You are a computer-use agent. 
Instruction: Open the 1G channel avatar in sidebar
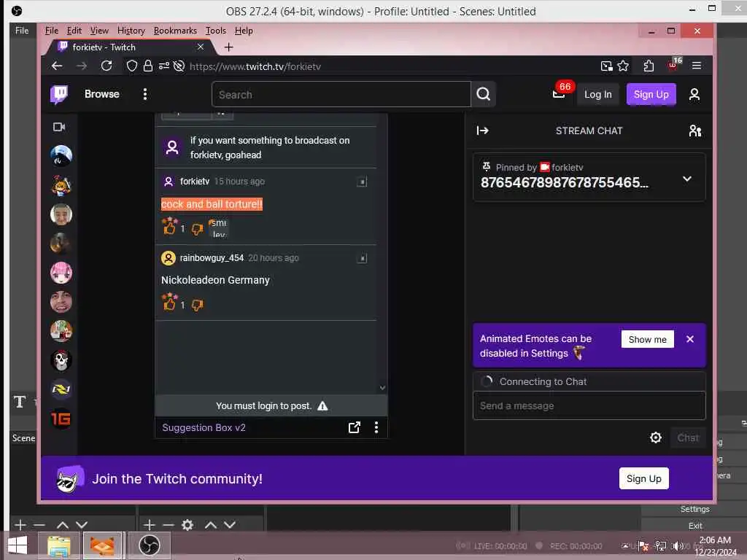coord(61,419)
